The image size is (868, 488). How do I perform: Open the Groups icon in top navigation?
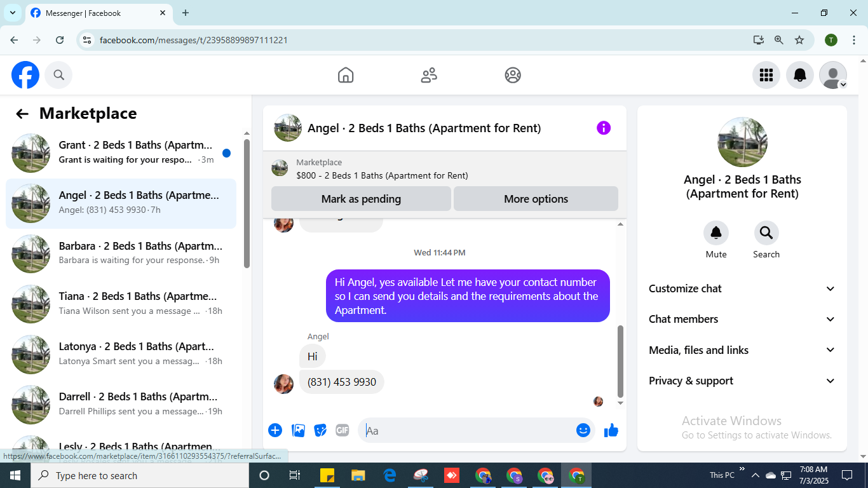513,75
